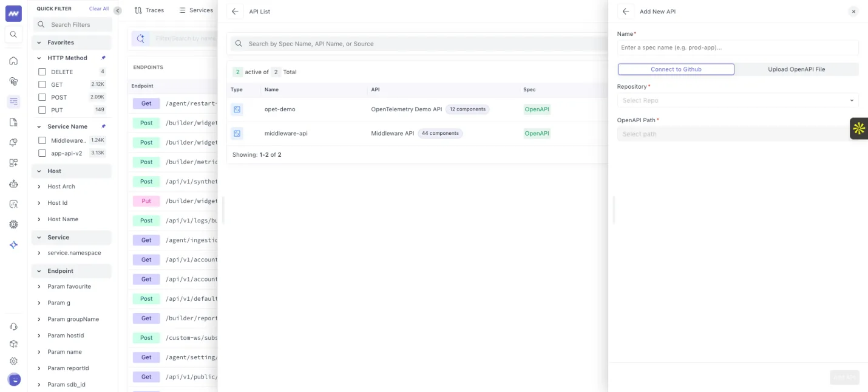Collapse the HTTP Method section
868x392 pixels.
click(x=39, y=58)
